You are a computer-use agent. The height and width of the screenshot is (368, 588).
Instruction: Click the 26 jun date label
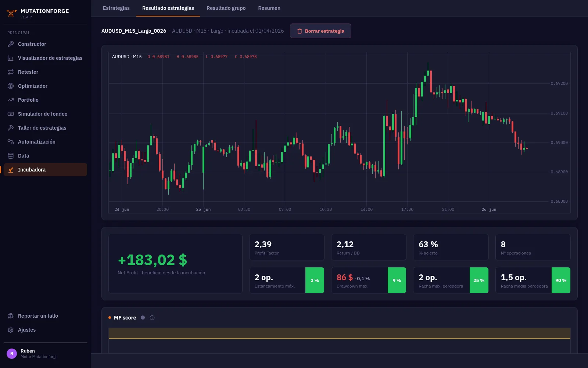coord(489,209)
